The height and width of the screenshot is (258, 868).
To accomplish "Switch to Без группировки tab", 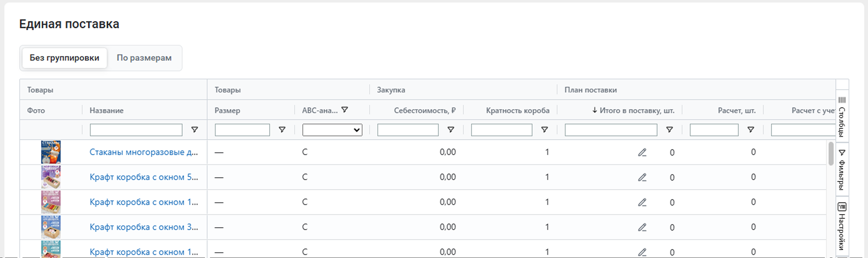I will (64, 58).
